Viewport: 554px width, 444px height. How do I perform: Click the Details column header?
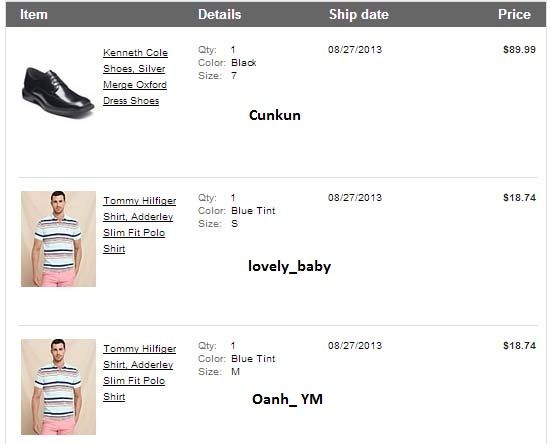click(x=219, y=14)
